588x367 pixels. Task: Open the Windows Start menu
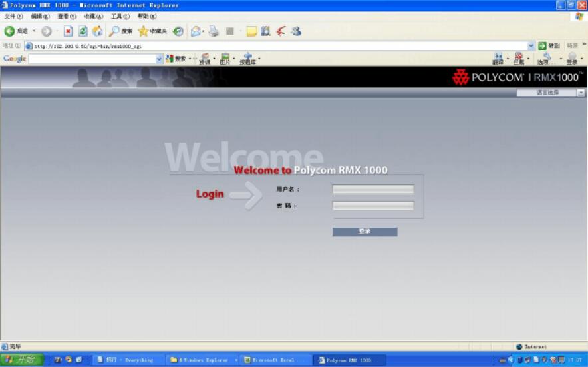pos(22,360)
